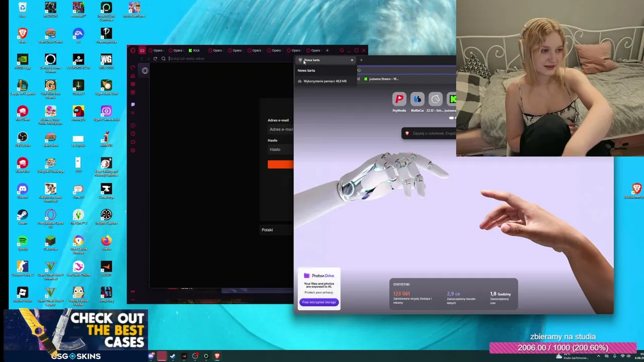Launch MADiSON desktop shortcut

50,10
